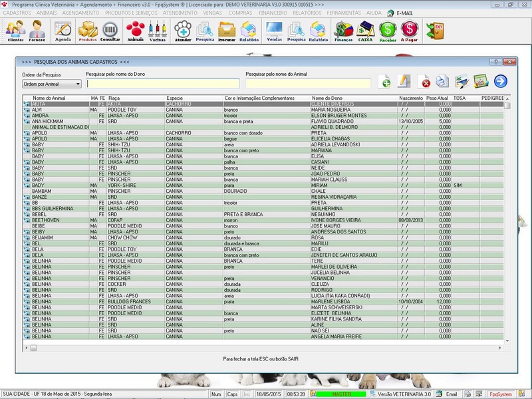The width and height of the screenshot is (532, 399).
Task: Click the Pesquisar pelo nome do Dono field
Action: pyautogui.click(x=163, y=84)
